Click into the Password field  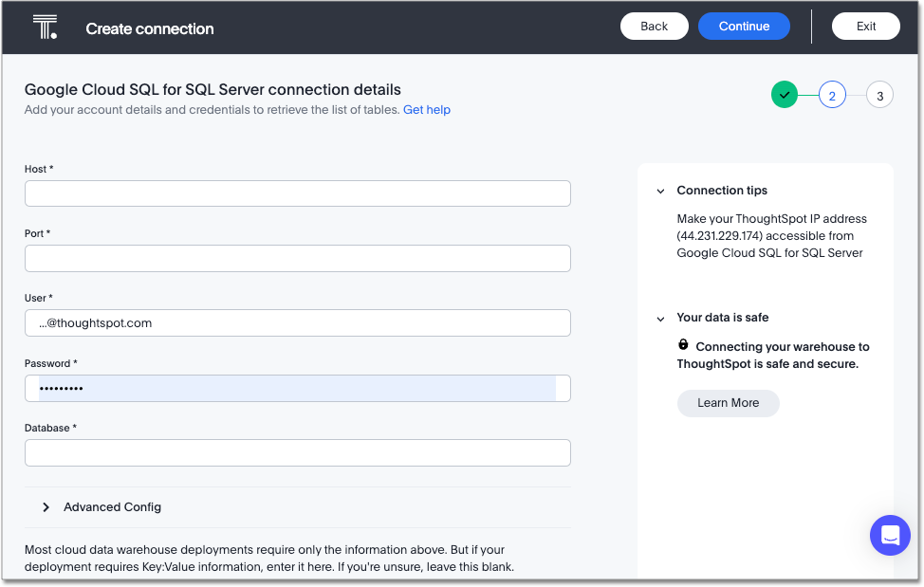coord(297,388)
